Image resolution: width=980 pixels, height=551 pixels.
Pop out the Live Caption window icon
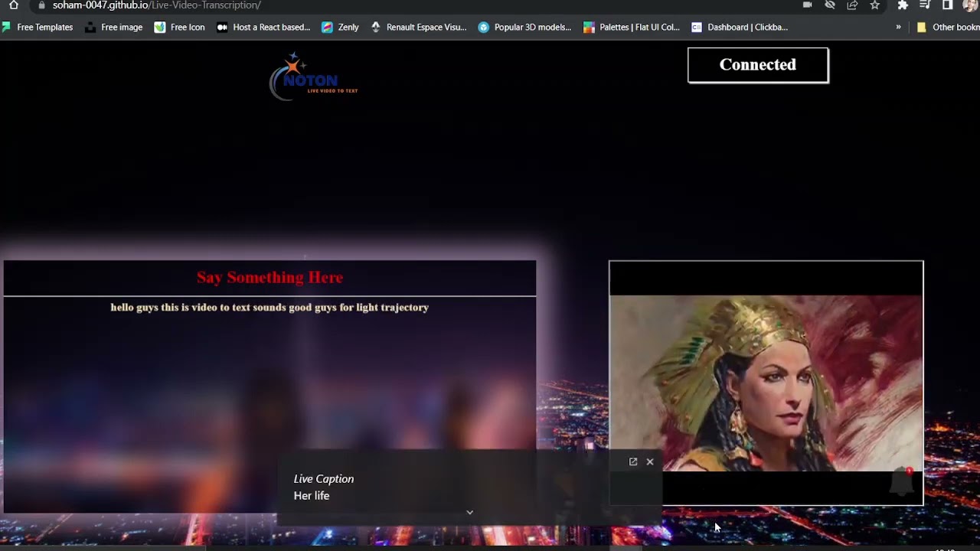click(x=633, y=461)
